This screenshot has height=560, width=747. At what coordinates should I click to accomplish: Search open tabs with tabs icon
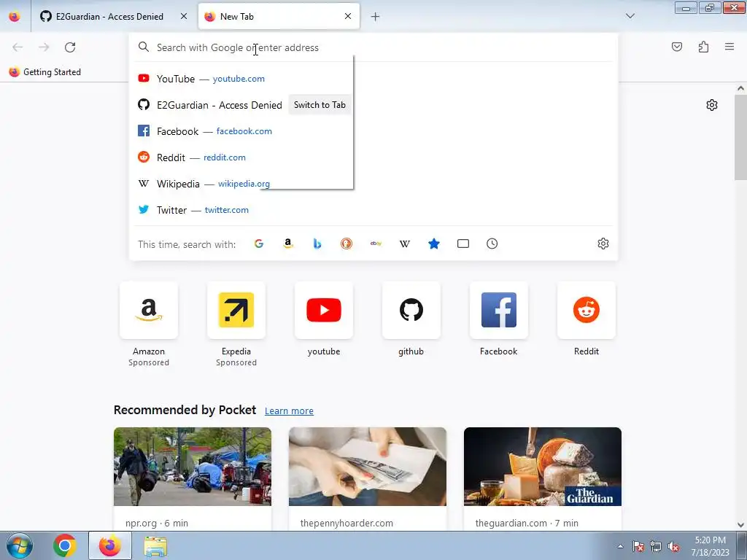pos(463,244)
